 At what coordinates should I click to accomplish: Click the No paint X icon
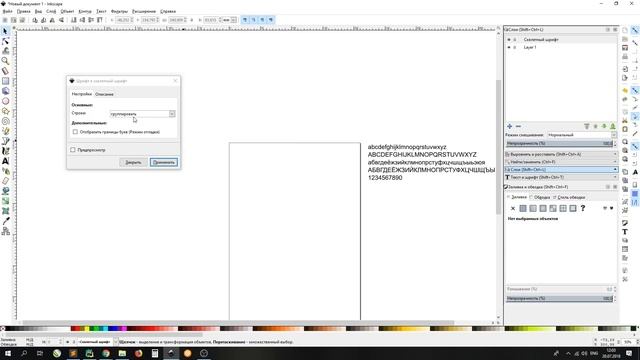click(x=513, y=208)
